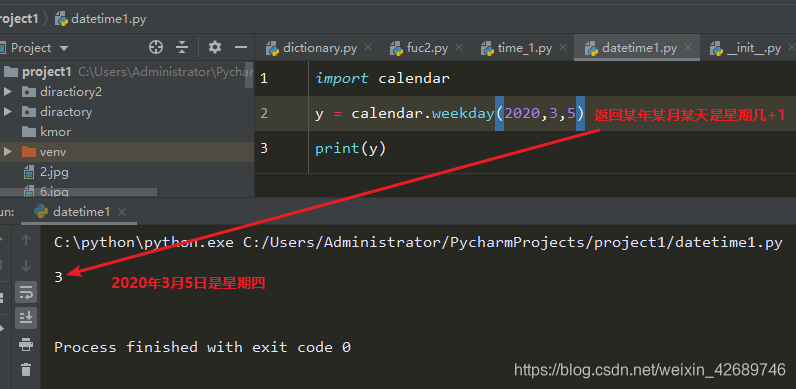Click line number 2 in the gutter
796x389 pixels.
pyautogui.click(x=263, y=113)
